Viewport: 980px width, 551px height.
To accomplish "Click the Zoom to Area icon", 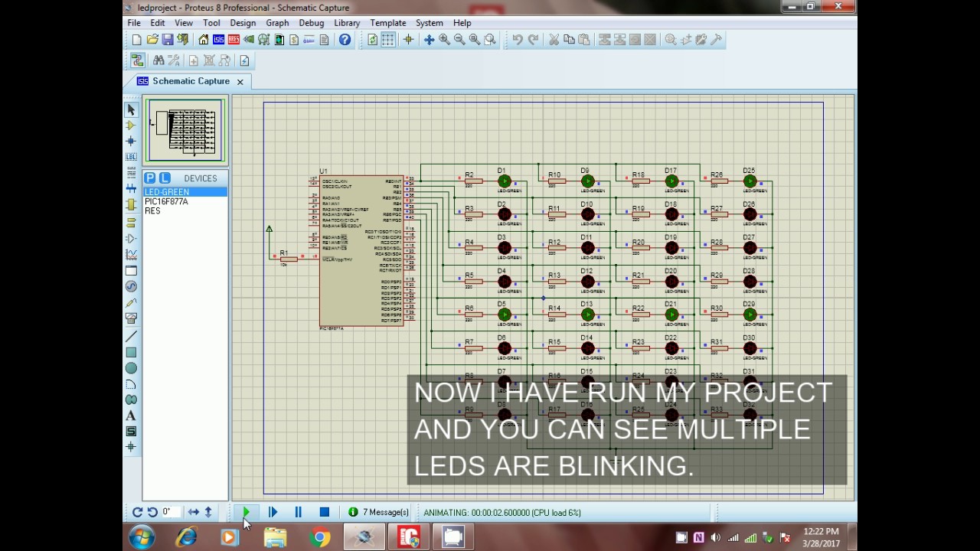I will pyautogui.click(x=490, y=40).
